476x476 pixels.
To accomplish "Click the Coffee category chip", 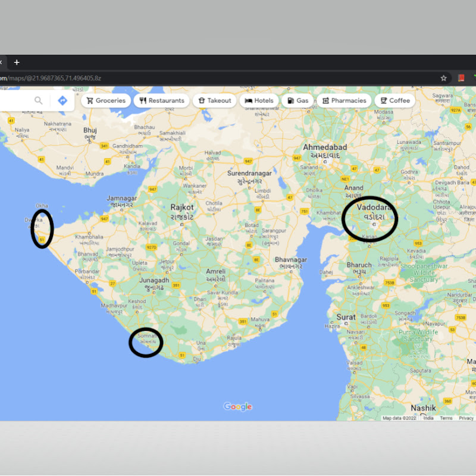I will [x=395, y=101].
